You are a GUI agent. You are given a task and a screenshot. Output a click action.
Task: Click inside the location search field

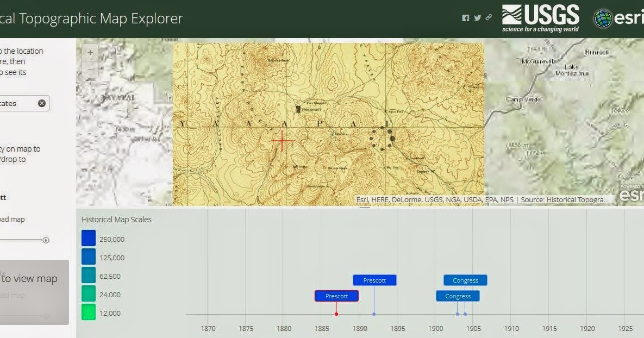point(16,103)
